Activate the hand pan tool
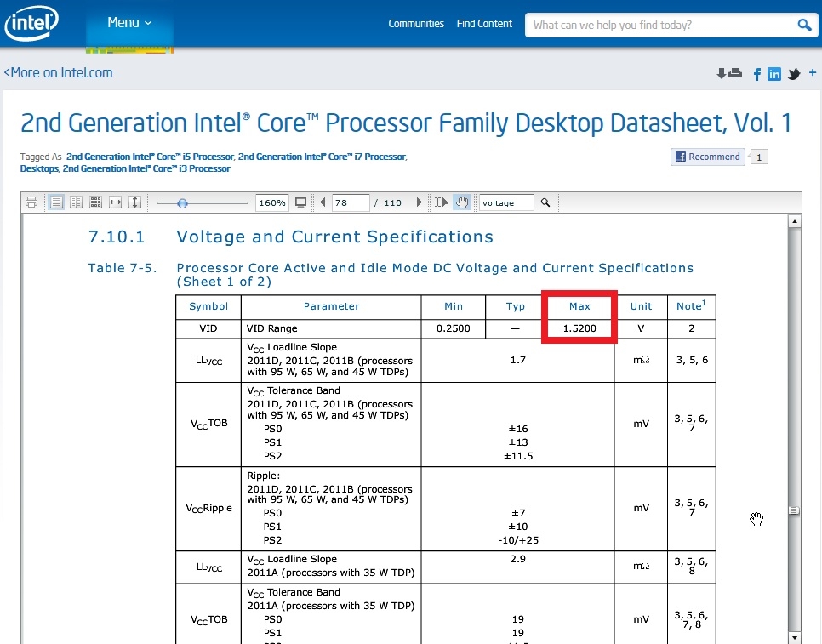Image resolution: width=822 pixels, height=644 pixels. click(x=462, y=202)
